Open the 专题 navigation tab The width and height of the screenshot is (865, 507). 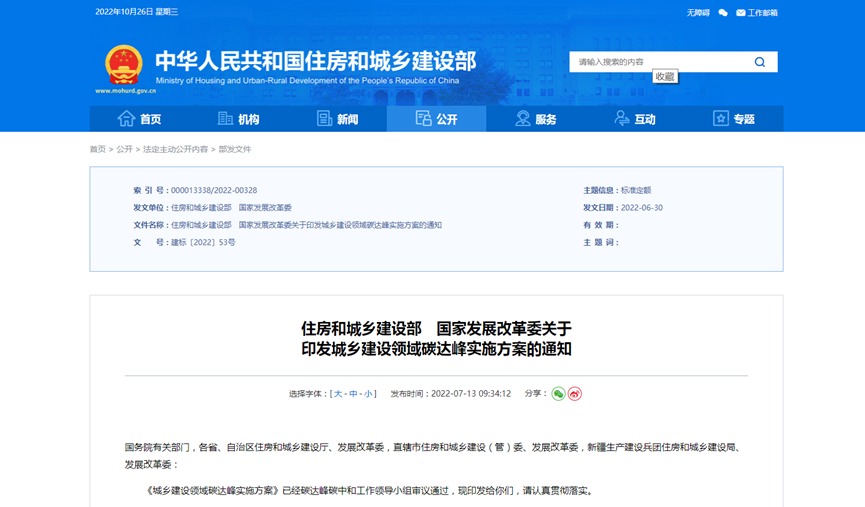[x=734, y=119]
